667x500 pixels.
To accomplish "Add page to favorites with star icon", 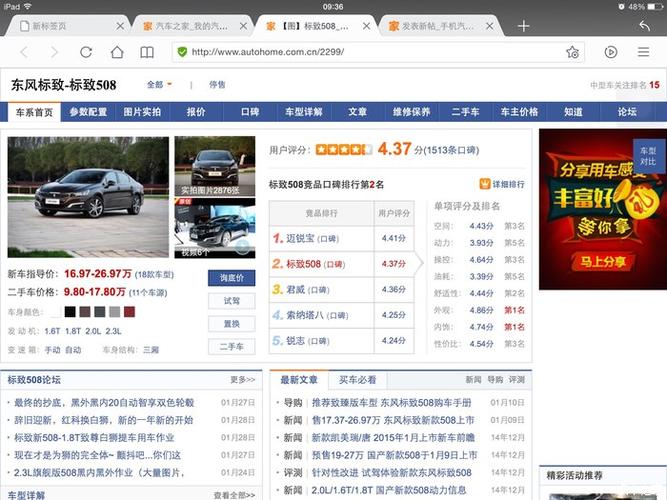I will (x=573, y=52).
